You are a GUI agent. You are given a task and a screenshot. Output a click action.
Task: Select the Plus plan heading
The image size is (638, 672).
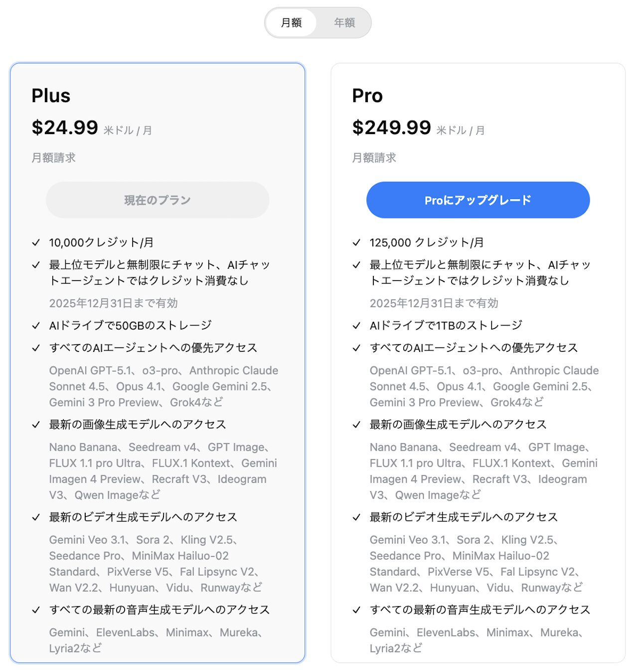click(x=51, y=96)
